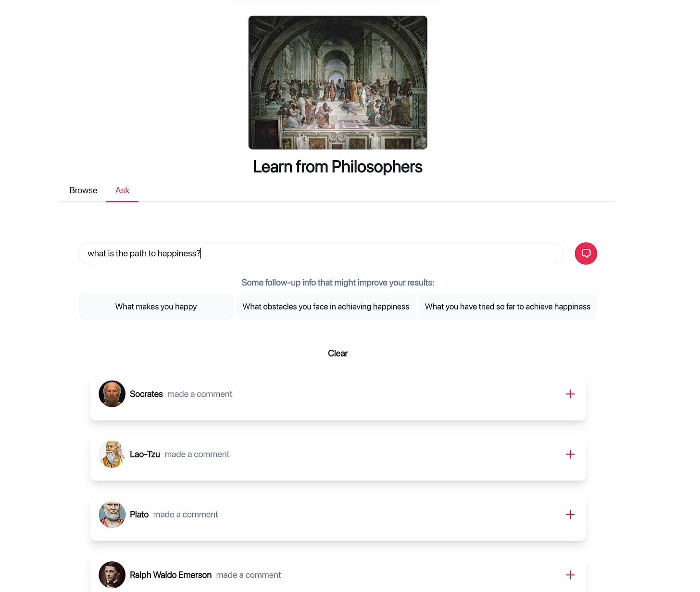Click 'made a comment' next to Socrates
Viewport: 700px width, 592px height.
click(200, 394)
